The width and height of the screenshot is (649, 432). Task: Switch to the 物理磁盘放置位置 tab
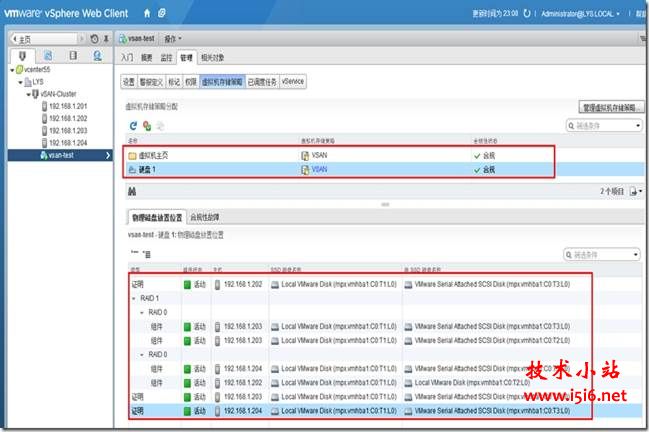point(157,217)
